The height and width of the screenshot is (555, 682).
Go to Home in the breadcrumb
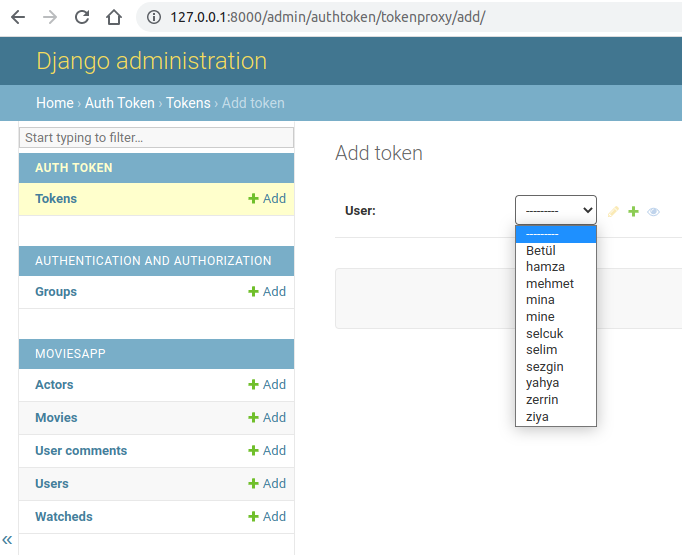(x=55, y=103)
